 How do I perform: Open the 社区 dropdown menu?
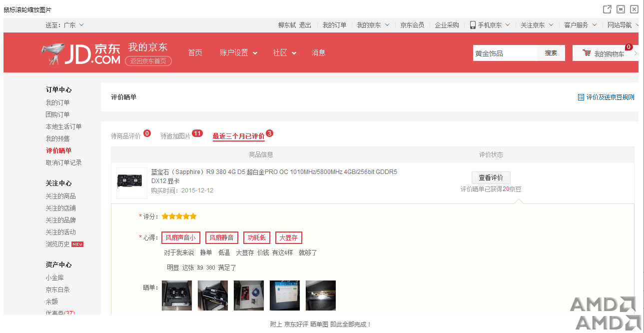(x=284, y=53)
